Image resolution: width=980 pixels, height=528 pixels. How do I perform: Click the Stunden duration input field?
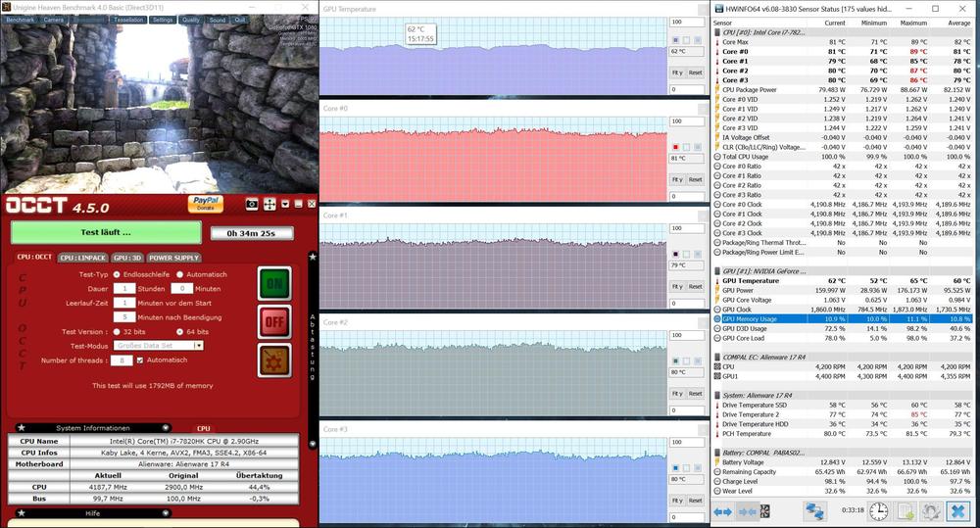[123, 289]
